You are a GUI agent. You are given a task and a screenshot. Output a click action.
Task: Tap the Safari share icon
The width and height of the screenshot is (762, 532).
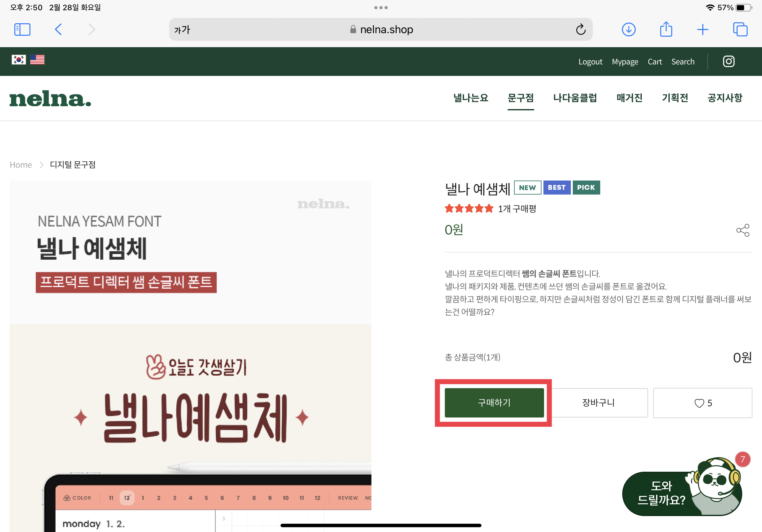click(666, 30)
